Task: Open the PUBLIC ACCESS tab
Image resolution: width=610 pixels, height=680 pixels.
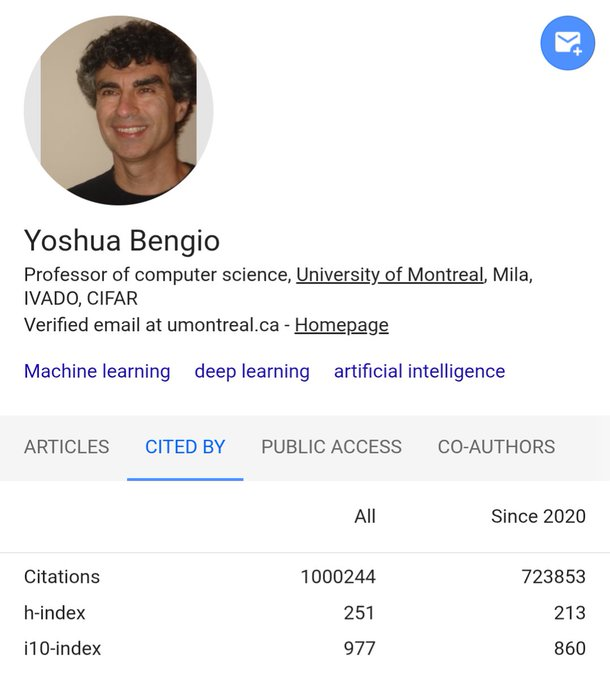Action: coord(331,447)
